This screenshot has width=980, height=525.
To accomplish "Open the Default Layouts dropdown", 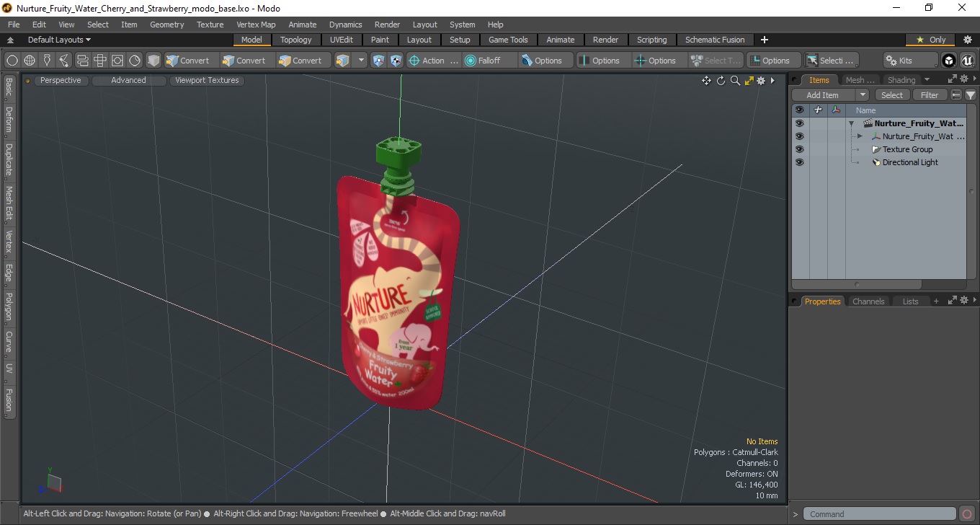I will (x=60, y=40).
